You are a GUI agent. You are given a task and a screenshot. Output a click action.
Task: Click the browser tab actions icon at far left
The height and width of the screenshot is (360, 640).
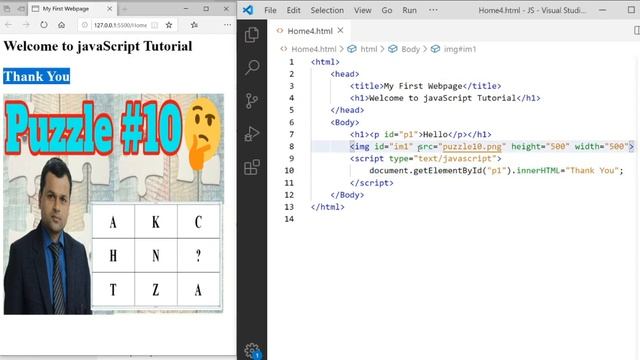(7, 9)
